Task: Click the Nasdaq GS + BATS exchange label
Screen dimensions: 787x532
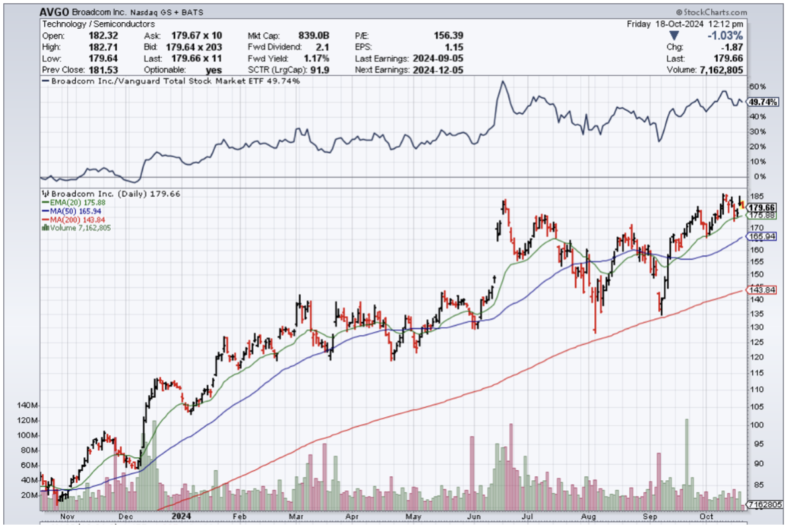Action: 167,12
